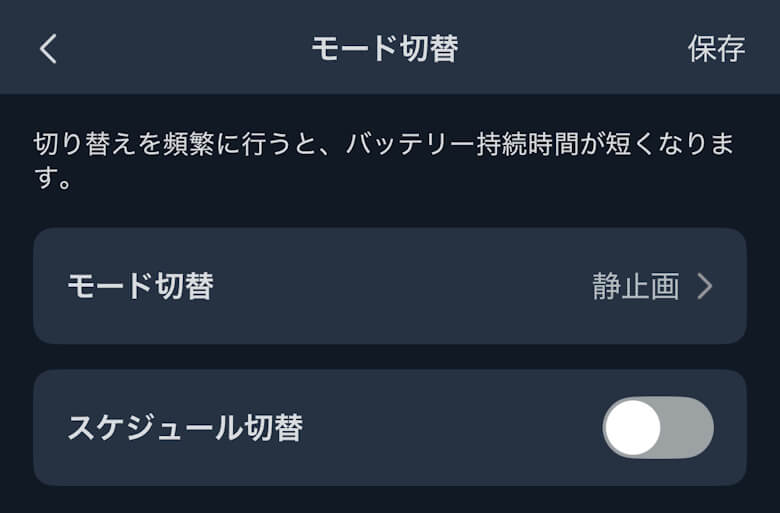Screen dimensions: 780x513
Task: Open the 静止画 mode value selector
Action: coord(636,287)
